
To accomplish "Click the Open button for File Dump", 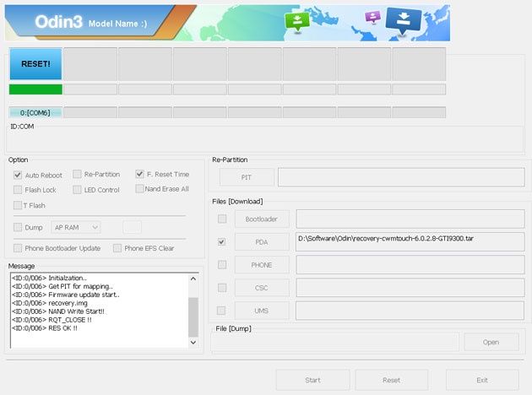I will point(491,342).
